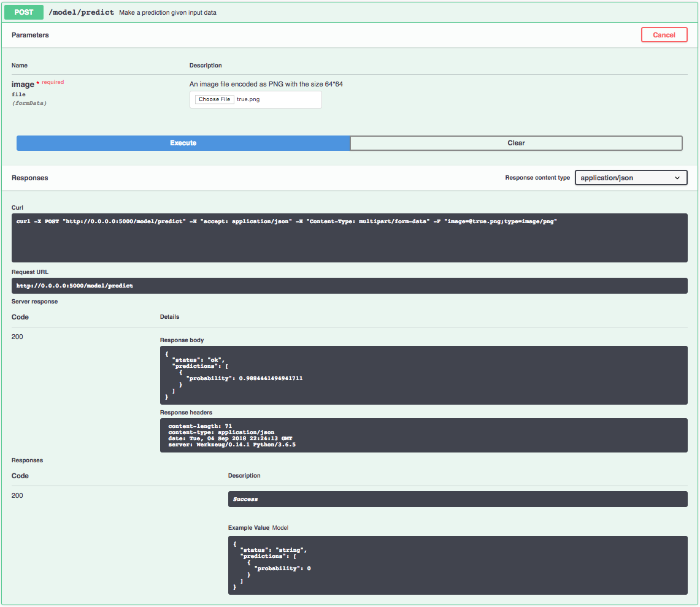Choose File for the image parameter
This screenshot has height=607, width=700.
coord(214,99)
